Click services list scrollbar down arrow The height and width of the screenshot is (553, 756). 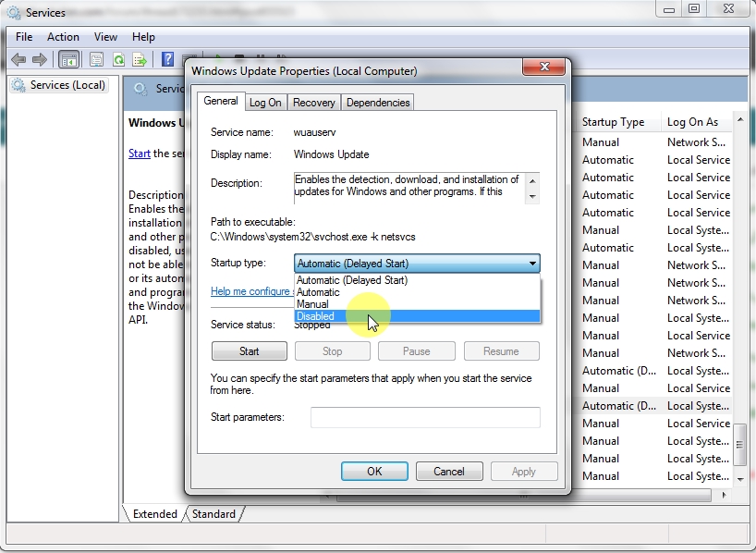pos(740,479)
